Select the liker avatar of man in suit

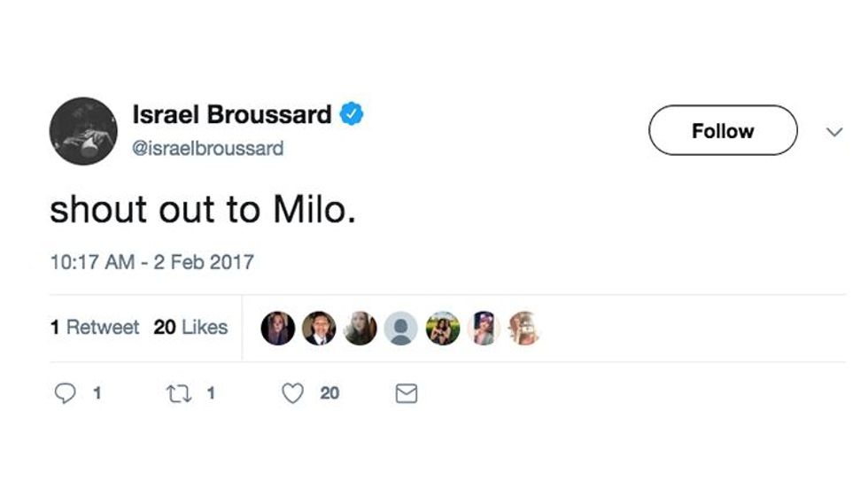point(319,328)
